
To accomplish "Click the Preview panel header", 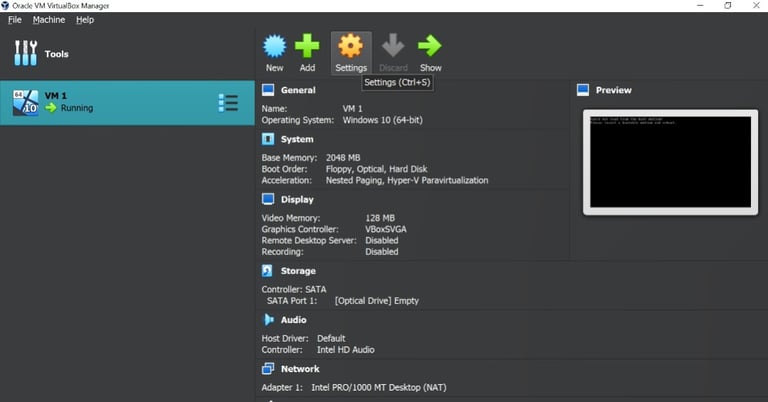I will [613, 90].
